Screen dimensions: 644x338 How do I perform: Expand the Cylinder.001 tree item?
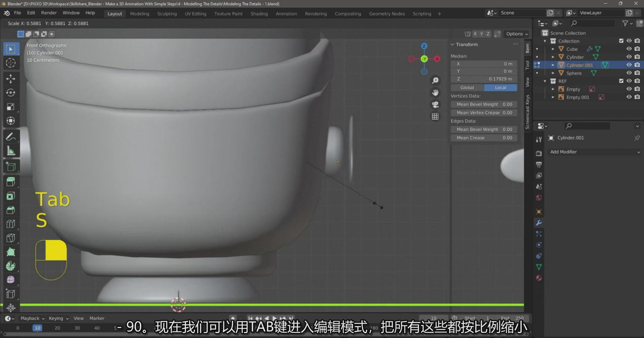[553, 65]
